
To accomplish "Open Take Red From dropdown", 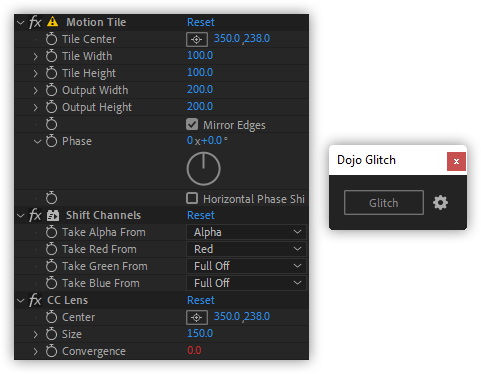I will [246, 249].
